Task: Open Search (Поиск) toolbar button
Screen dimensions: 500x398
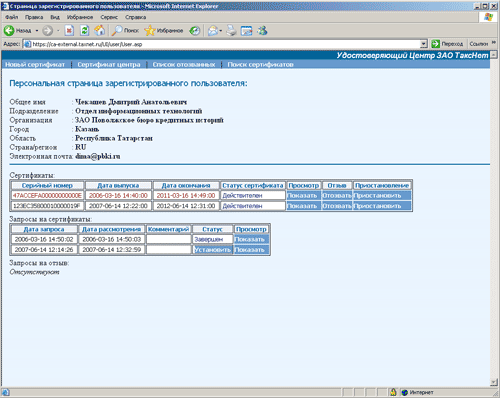Action: point(125,31)
